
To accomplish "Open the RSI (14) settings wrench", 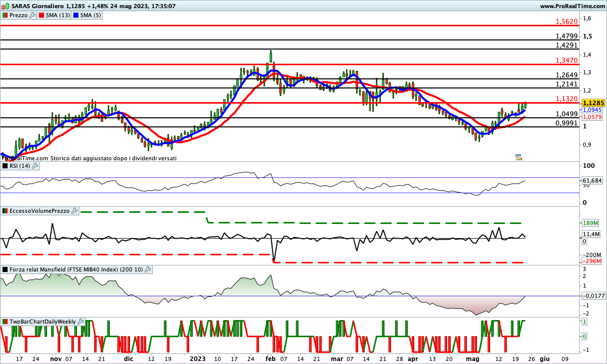I will pyautogui.click(x=35, y=165).
